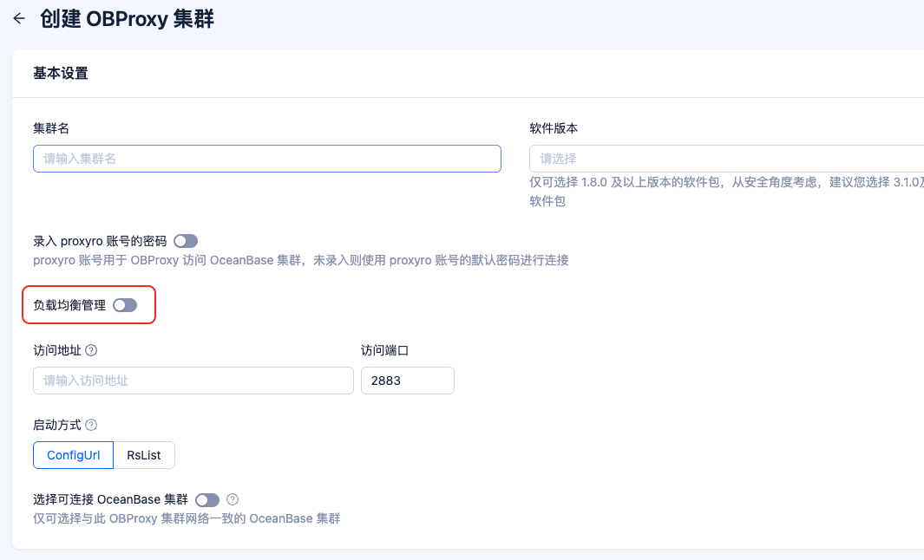Click RsList button under 启动方式

pos(143,454)
